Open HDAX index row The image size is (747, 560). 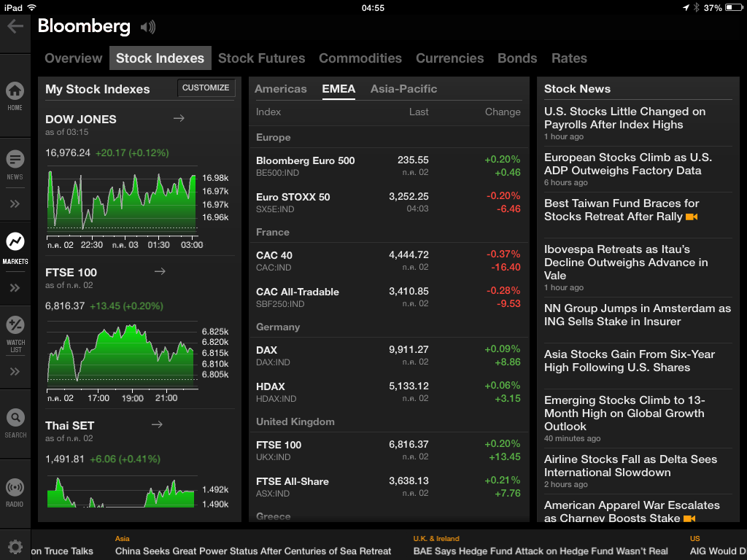(x=388, y=392)
